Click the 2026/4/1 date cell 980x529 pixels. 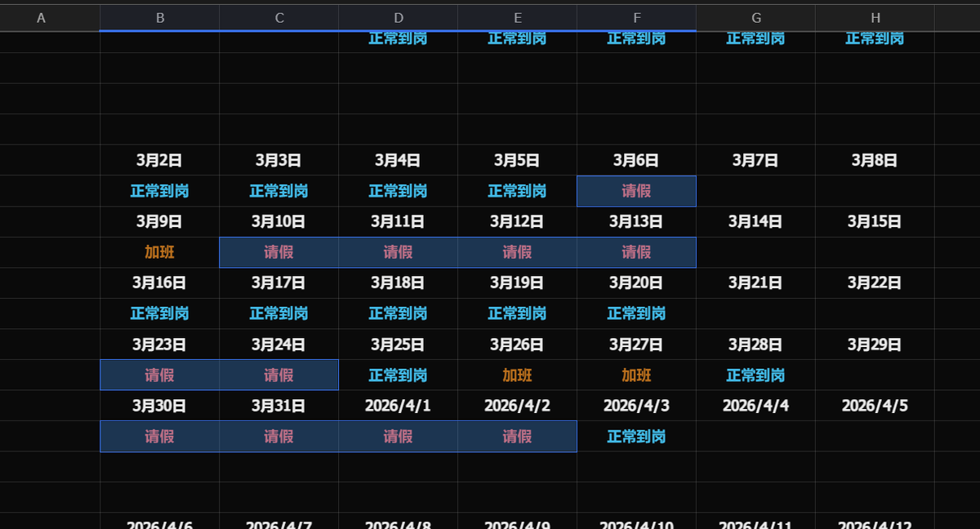[x=399, y=406]
